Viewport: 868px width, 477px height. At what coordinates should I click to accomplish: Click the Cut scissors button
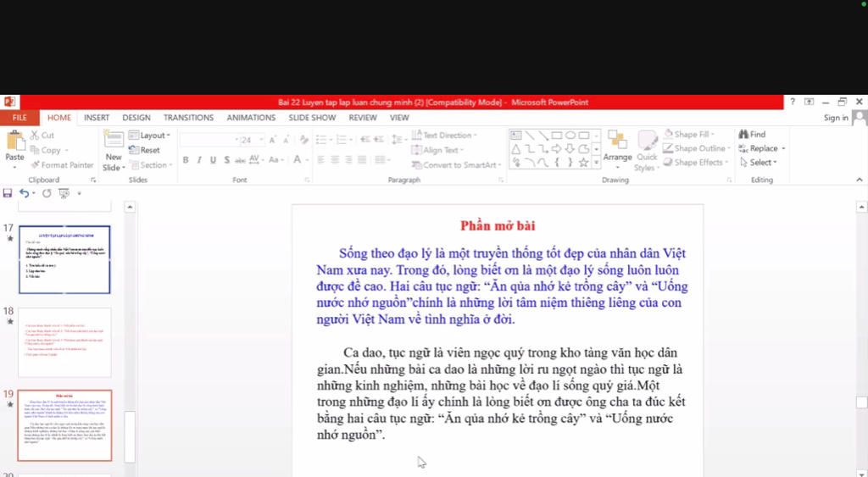click(x=42, y=135)
